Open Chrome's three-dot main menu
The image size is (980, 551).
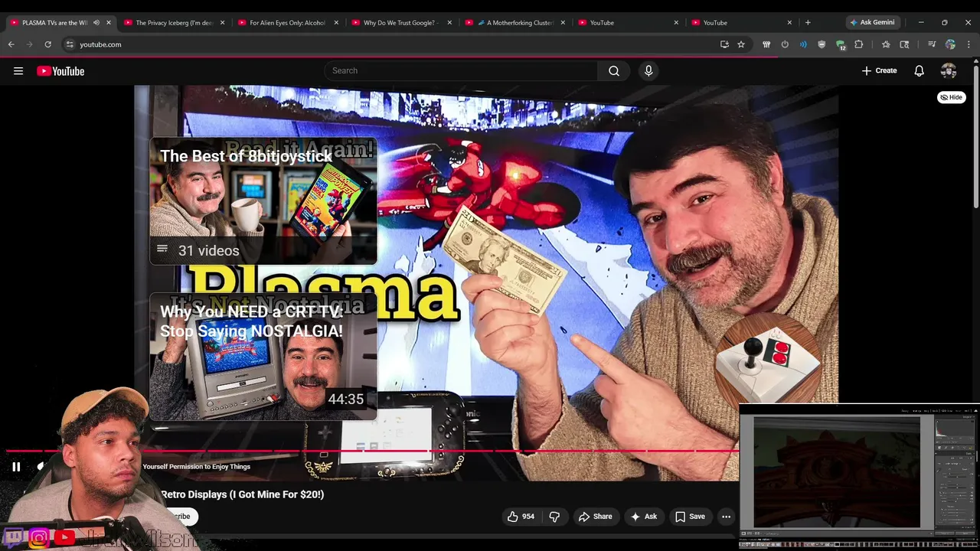point(969,44)
